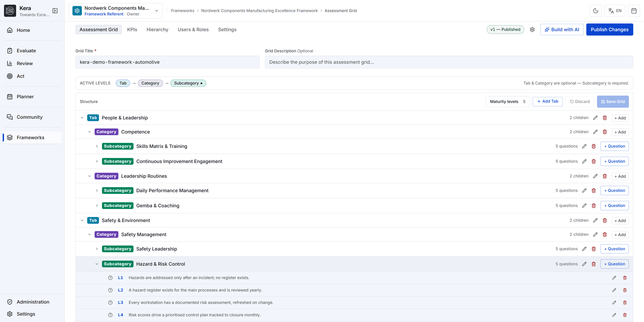This screenshot has width=644, height=322.
Task: Open Community in the sidebar
Action: (32, 117)
